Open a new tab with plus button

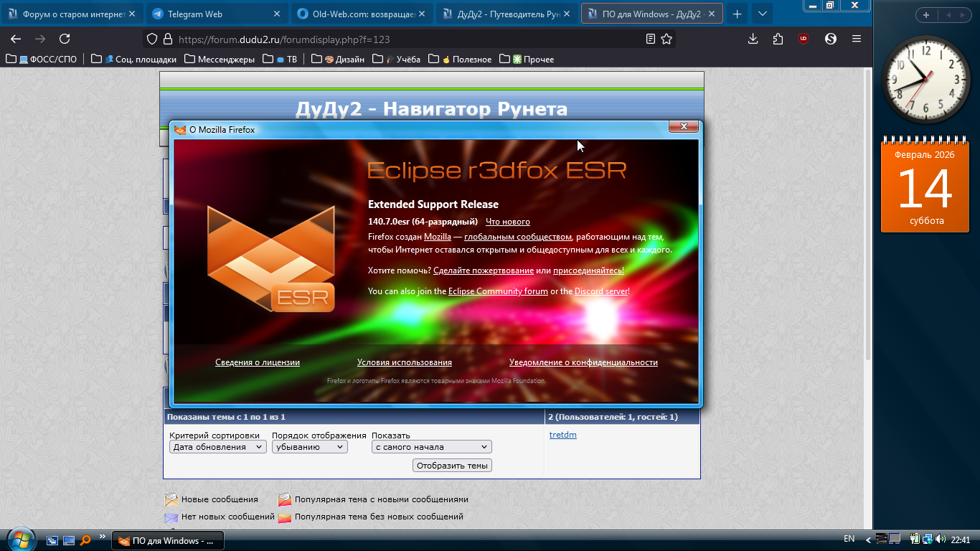(x=737, y=14)
